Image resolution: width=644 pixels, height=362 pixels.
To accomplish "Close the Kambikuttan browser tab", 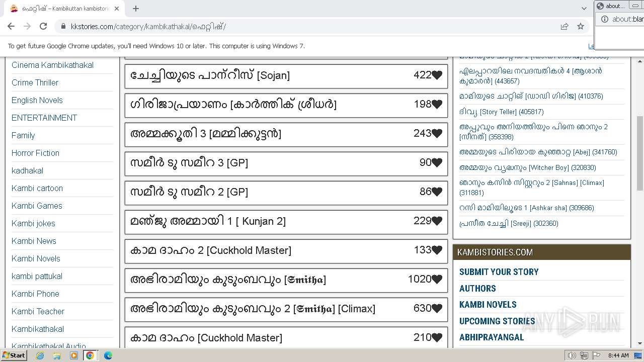I will pyautogui.click(x=117, y=9).
